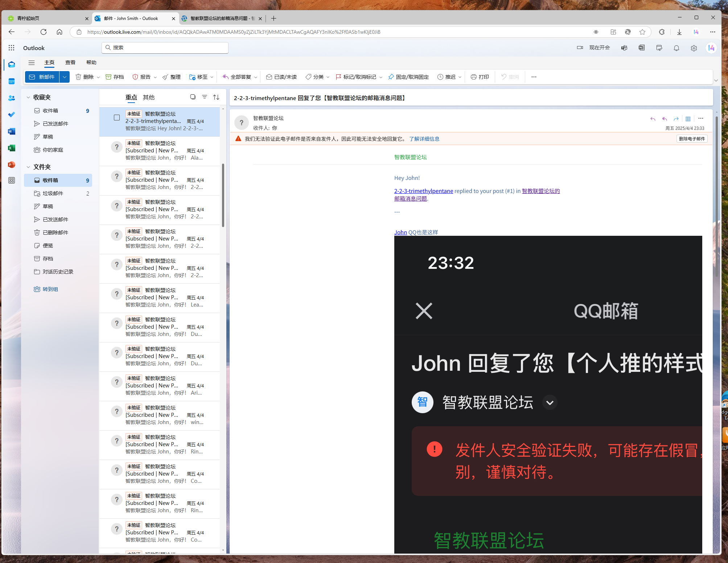Click the Outlook search box
The image size is (728, 563).
pos(165,48)
